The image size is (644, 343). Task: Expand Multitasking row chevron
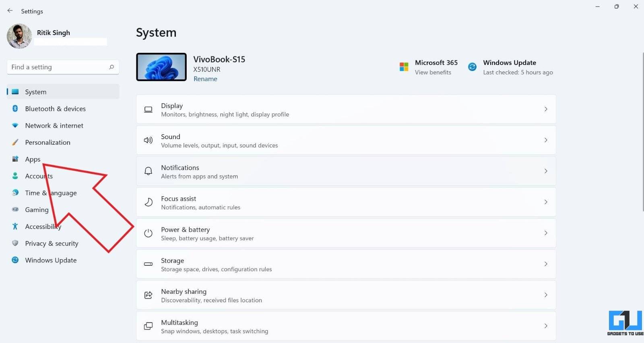pyautogui.click(x=546, y=326)
